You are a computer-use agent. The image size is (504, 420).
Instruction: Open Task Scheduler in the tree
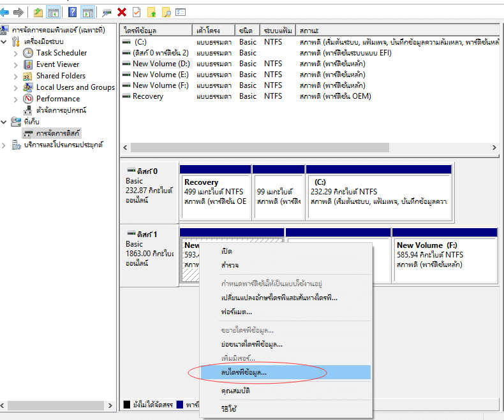[61, 53]
